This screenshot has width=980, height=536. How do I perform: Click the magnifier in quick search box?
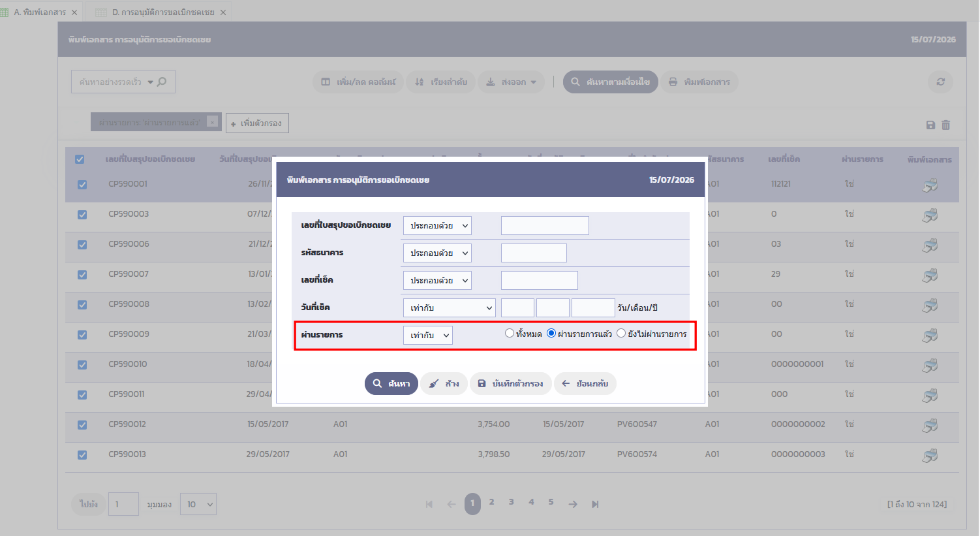click(162, 82)
